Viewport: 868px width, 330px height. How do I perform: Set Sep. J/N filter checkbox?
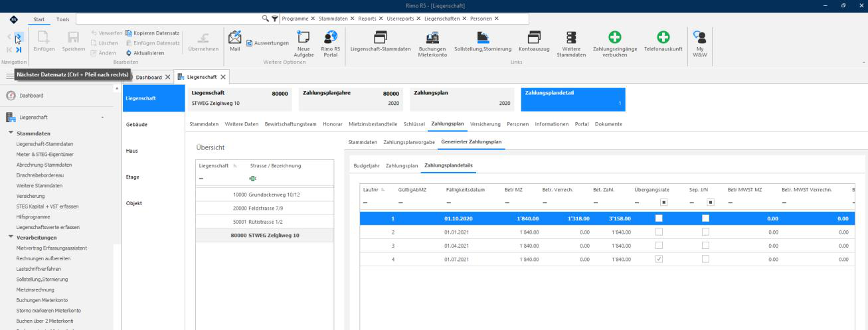pos(710,203)
